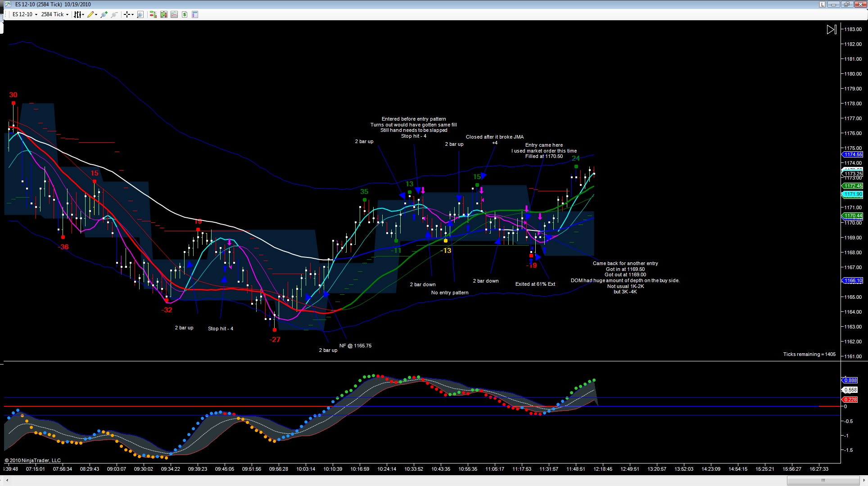Minimize the chart window

[834, 4]
